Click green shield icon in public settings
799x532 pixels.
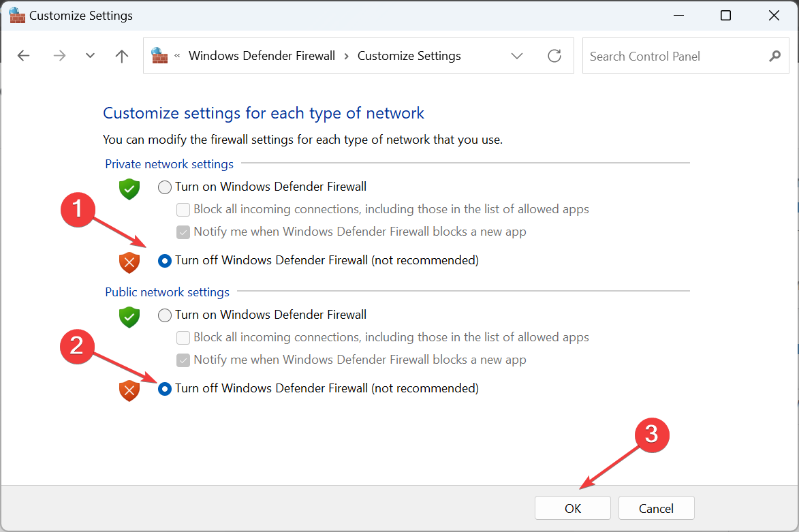pos(129,317)
